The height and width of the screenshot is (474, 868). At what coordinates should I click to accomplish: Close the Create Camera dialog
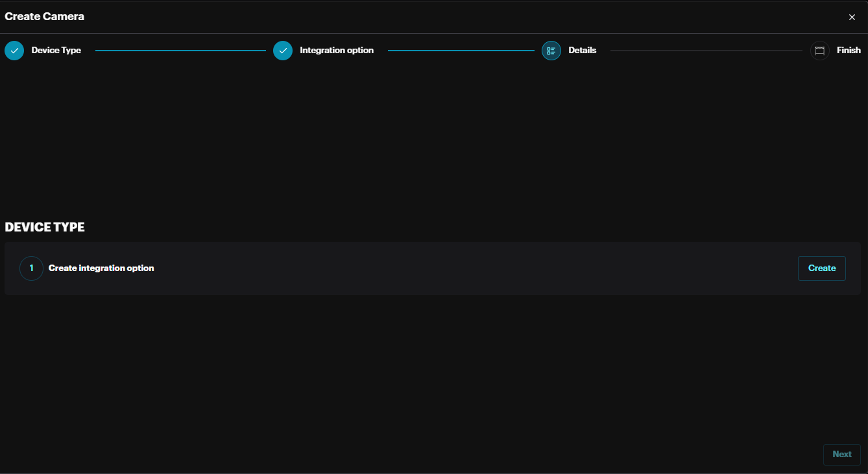852,18
